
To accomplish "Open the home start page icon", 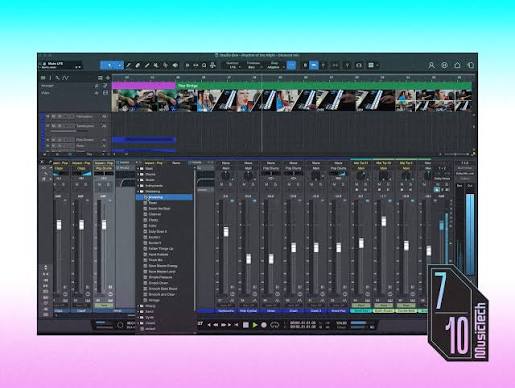I will 457,65.
